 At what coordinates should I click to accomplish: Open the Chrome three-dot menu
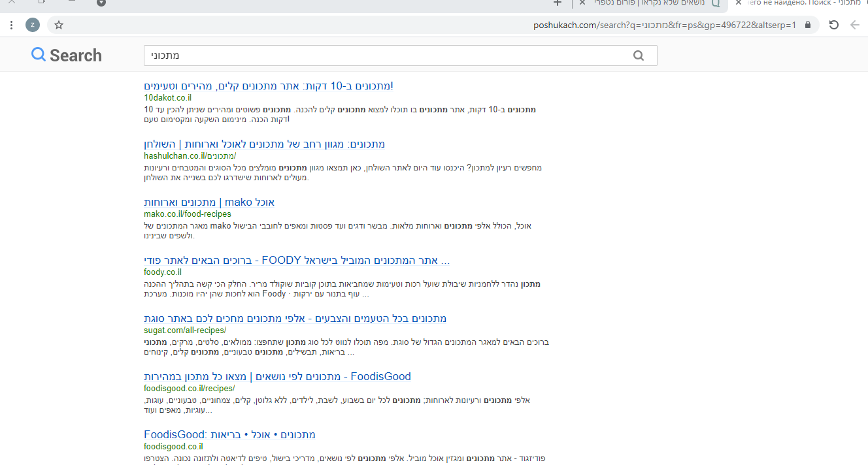point(11,25)
